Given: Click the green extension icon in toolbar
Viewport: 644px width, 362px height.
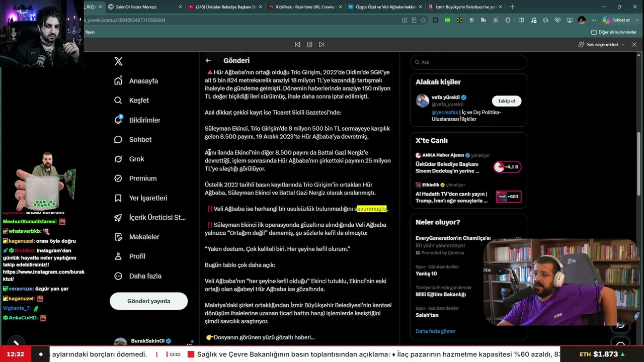Looking at the screenshot, I should [447, 20].
